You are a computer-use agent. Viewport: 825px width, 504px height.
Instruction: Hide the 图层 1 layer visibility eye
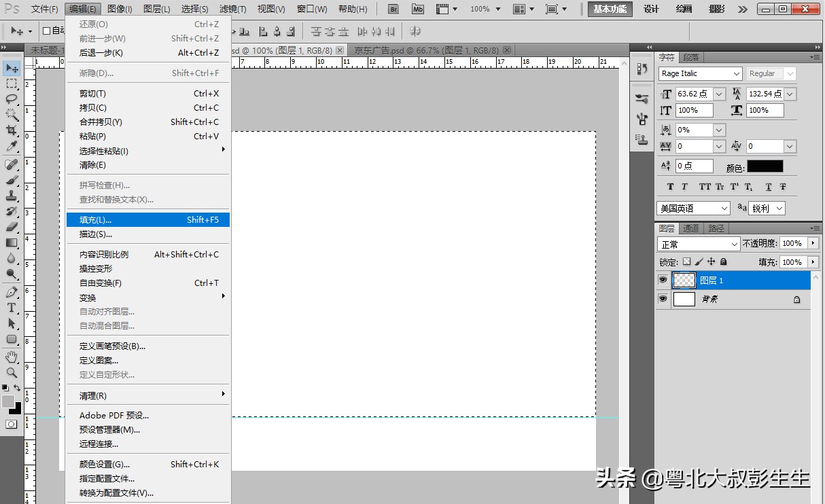pyautogui.click(x=663, y=280)
